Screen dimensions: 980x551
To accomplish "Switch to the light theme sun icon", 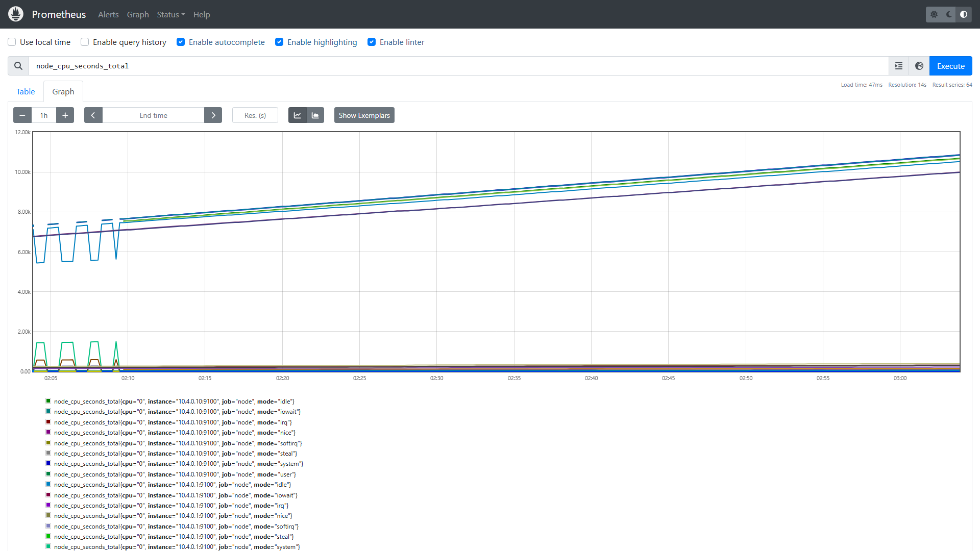I will pos(934,14).
